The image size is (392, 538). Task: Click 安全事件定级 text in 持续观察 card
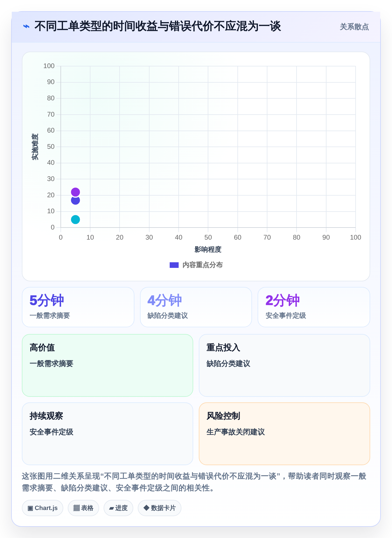pyautogui.click(x=52, y=432)
